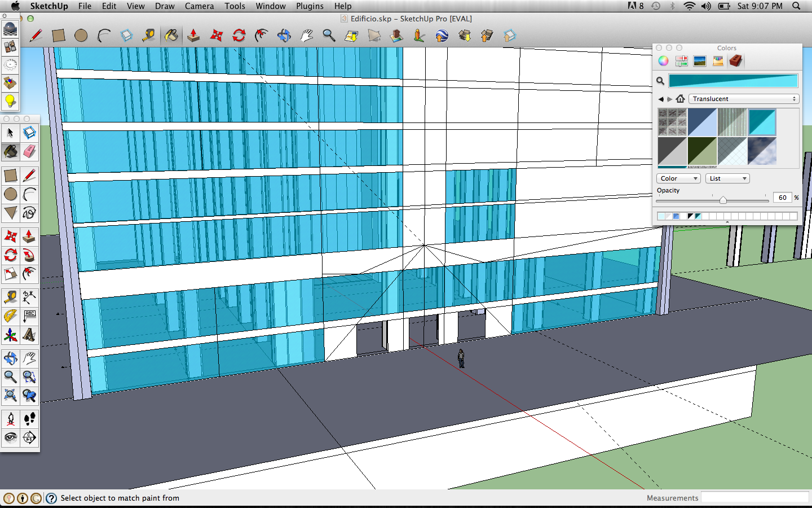Open the Color dropdown in the Colors panel
This screenshot has height=508, width=812.
(x=678, y=178)
